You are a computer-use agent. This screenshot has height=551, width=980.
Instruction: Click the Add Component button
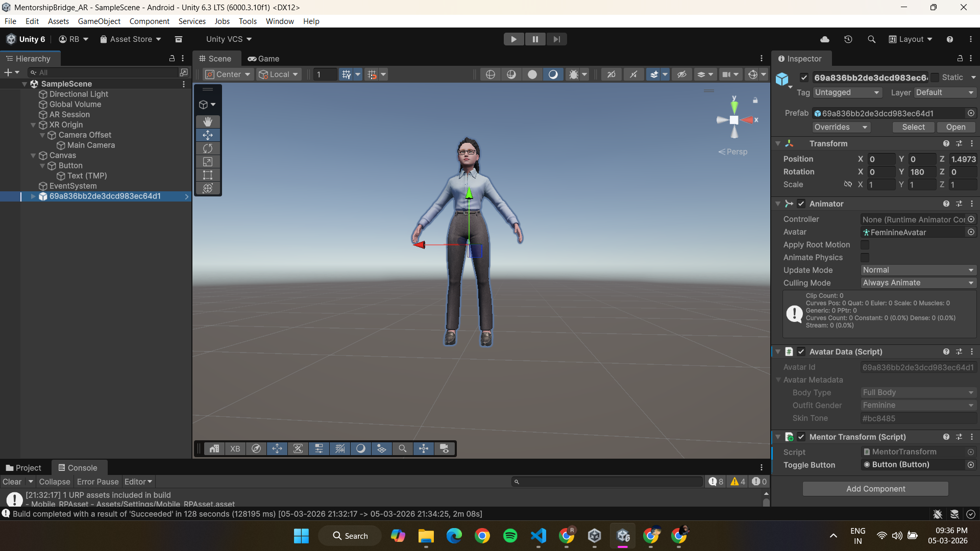click(875, 489)
